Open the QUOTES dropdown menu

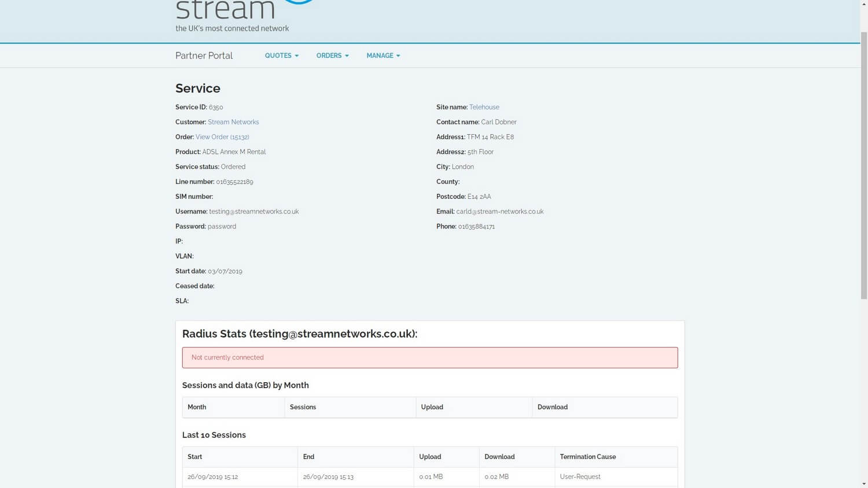click(282, 56)
